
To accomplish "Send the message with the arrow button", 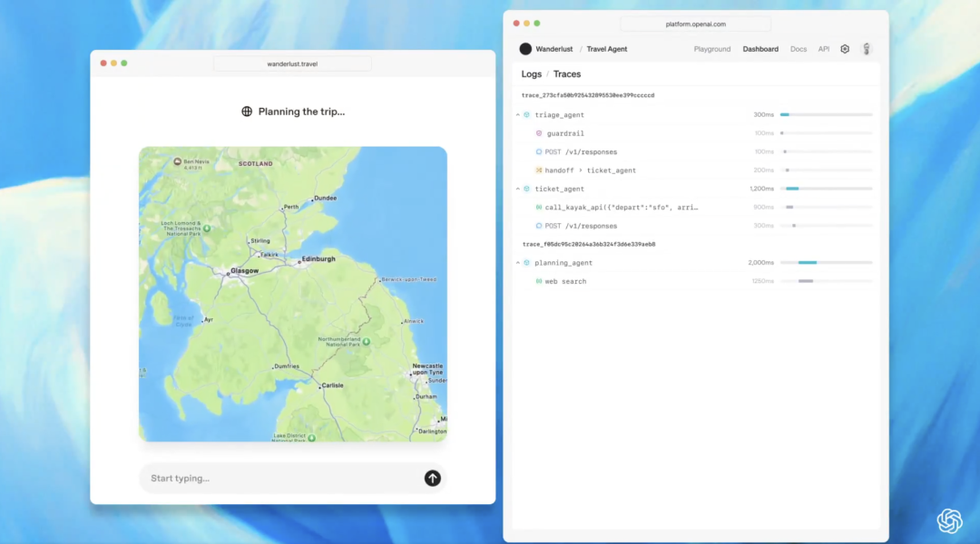I will tap(433, 479).
